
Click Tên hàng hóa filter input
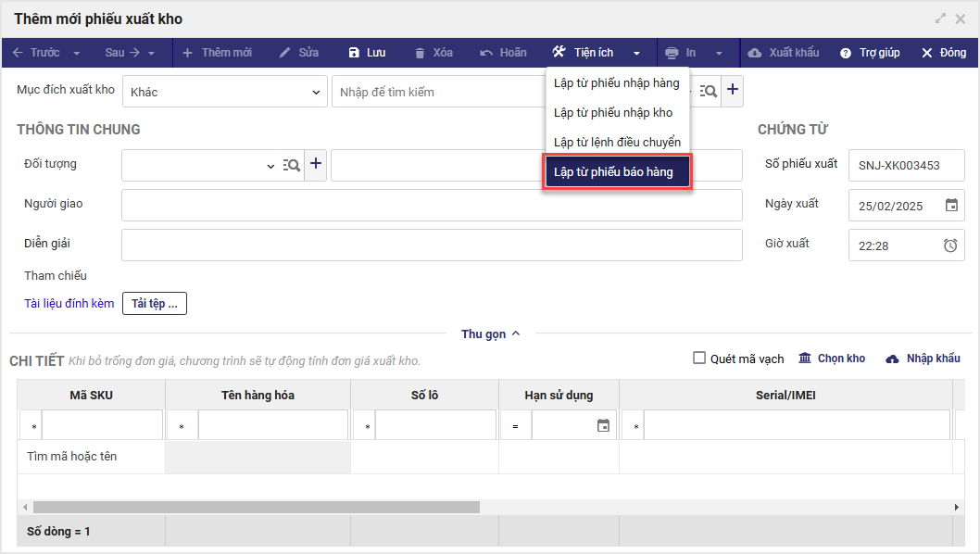273,426
